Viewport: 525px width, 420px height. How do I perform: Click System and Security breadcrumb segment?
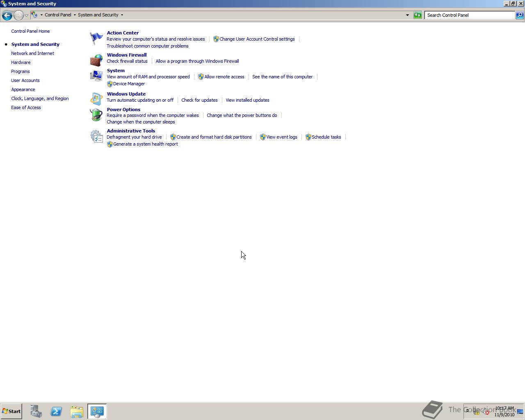tap(98, 15)
